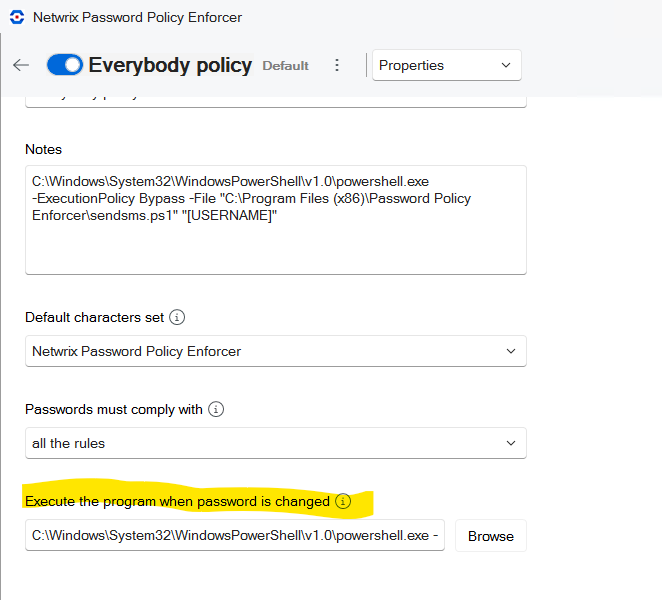Viewport: 662px width, 600px height.
Task: Go back using the left arrow
Action: tap(21, 65)
